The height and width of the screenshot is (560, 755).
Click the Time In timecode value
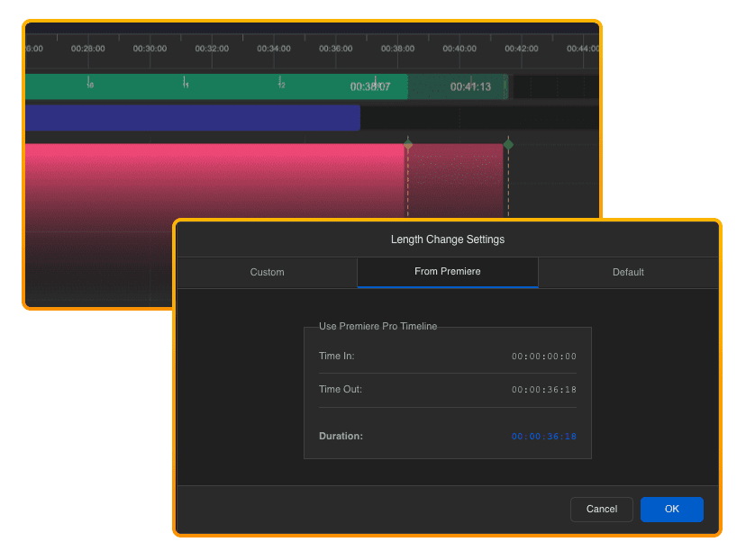(x=543, y=357)
